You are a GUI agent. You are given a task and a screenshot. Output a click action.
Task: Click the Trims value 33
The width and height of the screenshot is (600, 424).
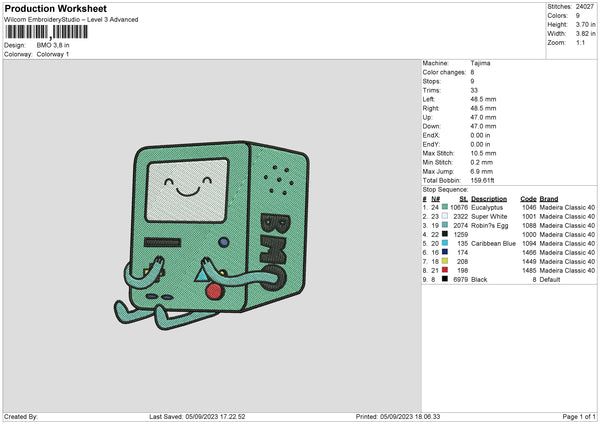[474, 90]
